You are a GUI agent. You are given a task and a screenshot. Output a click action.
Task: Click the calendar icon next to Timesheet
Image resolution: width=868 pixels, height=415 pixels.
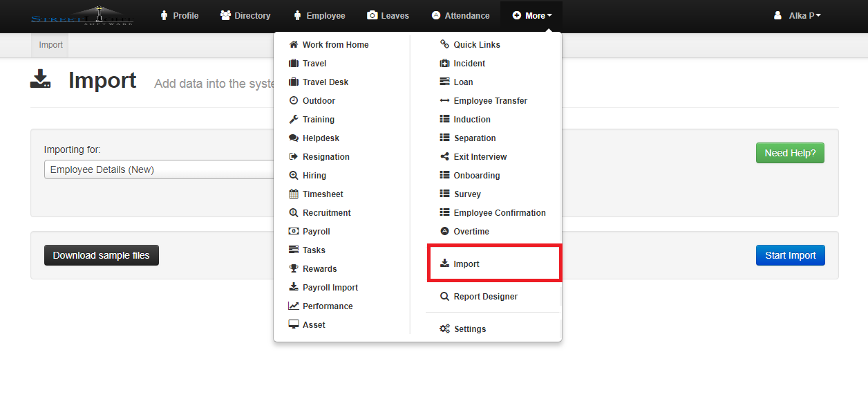click(x=294, y=194)
